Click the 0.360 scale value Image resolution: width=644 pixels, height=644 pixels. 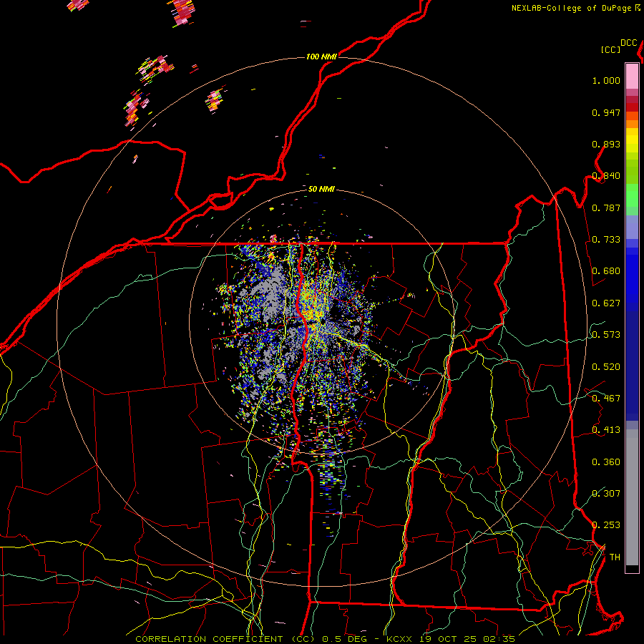tap(606, 462)
